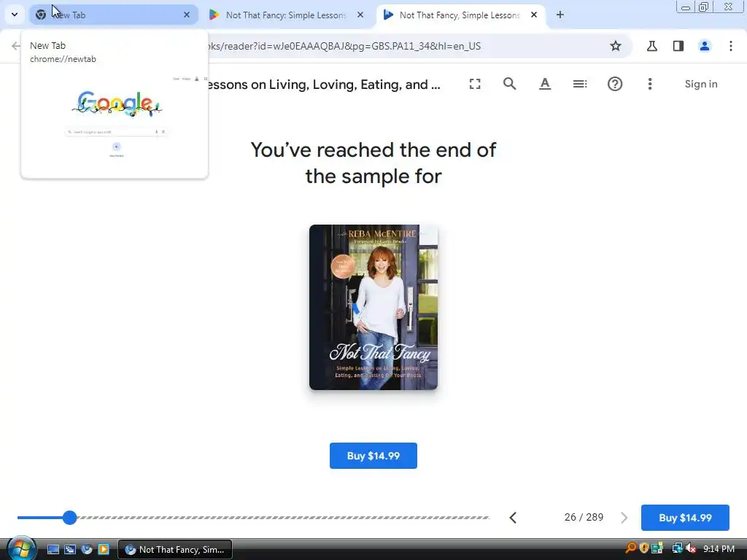Viewport: 747px width, 560px height.
Task: Switch to the 'Not That Fancy: Simple Lessons' Play Store tab
Action: (x=286, y=15)
